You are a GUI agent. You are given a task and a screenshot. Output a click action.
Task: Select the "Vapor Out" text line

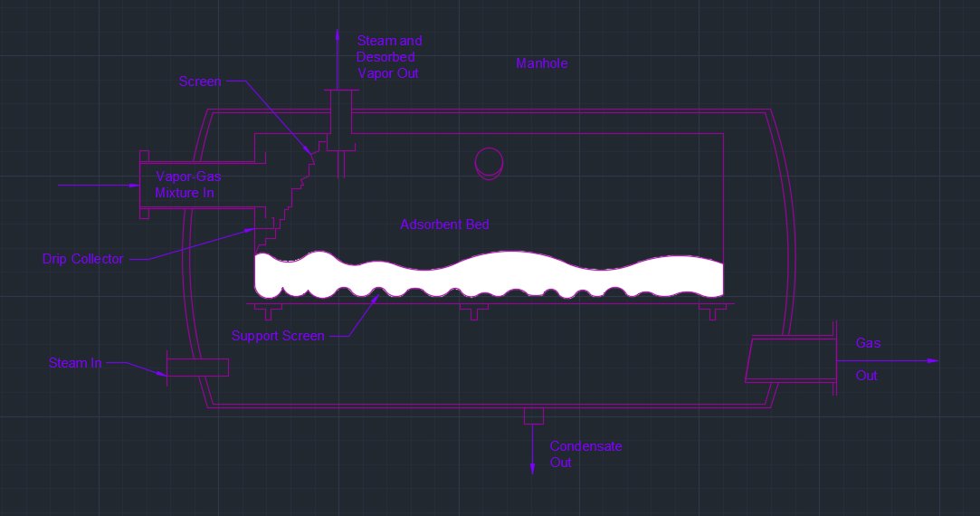[x=388, y=73]
